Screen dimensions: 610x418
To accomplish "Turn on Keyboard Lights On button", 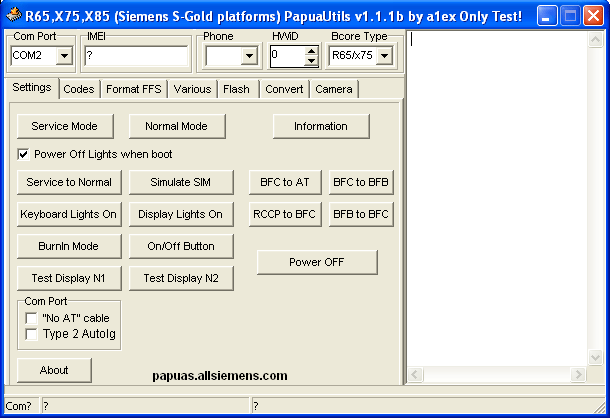I will [x=69, y=214].
